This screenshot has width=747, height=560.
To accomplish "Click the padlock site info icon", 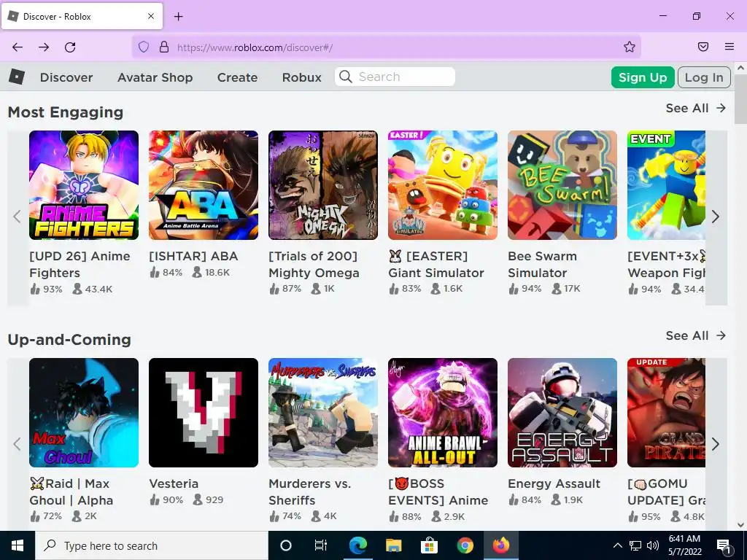I will point(164,47).
